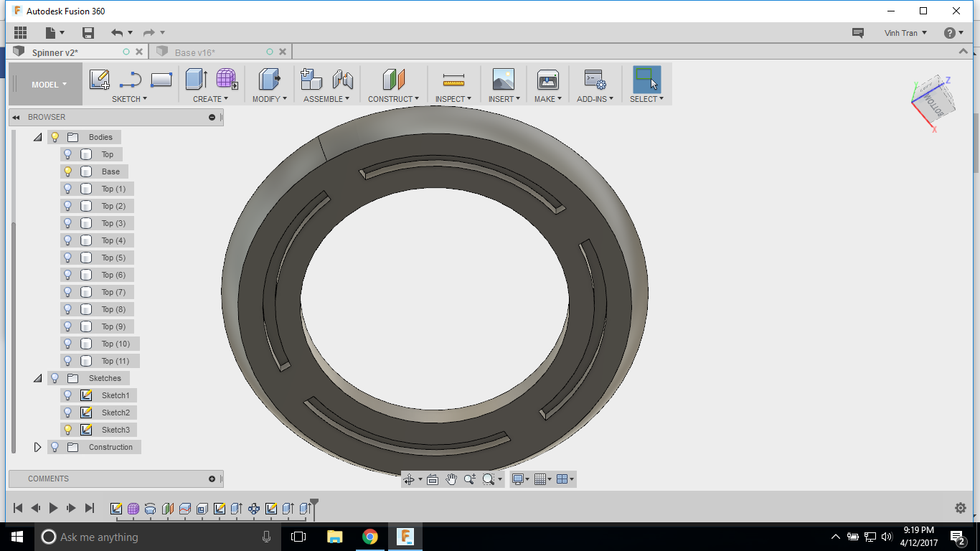Switch to the Spinner v2 tab
Viewport: 980px width, 551px height.
pos(55,52)
